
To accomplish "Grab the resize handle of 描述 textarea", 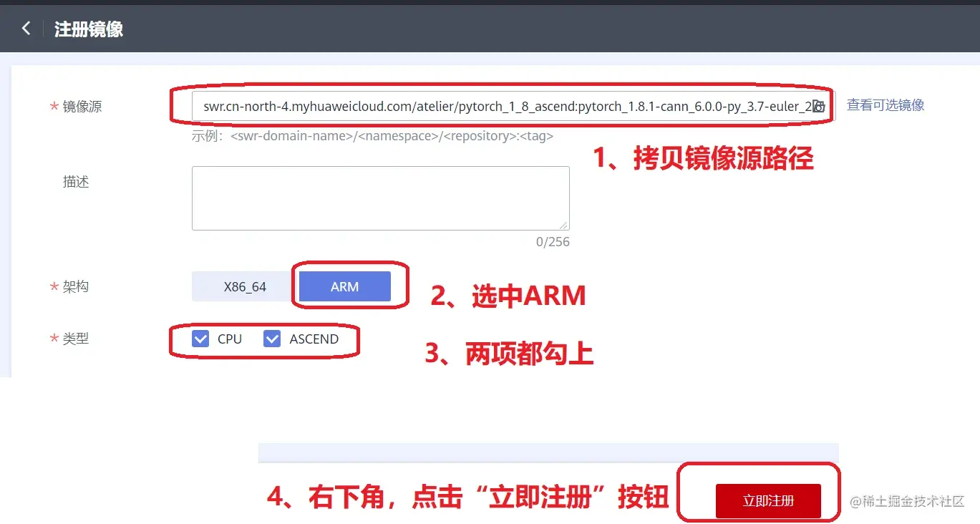I will [564, 225].
